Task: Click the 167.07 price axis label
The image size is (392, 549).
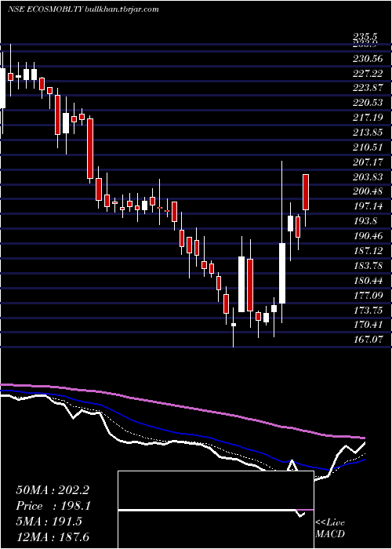Action: (x=367, y=339)
